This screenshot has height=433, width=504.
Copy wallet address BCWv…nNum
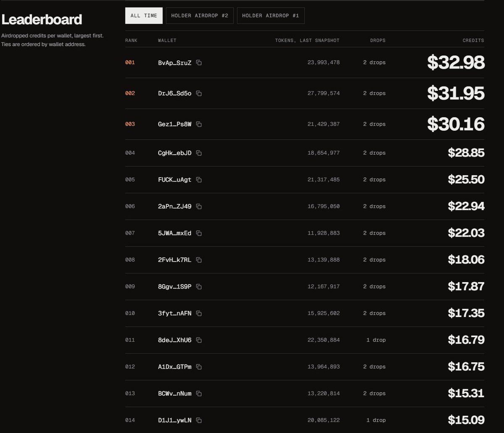(199, 393)
